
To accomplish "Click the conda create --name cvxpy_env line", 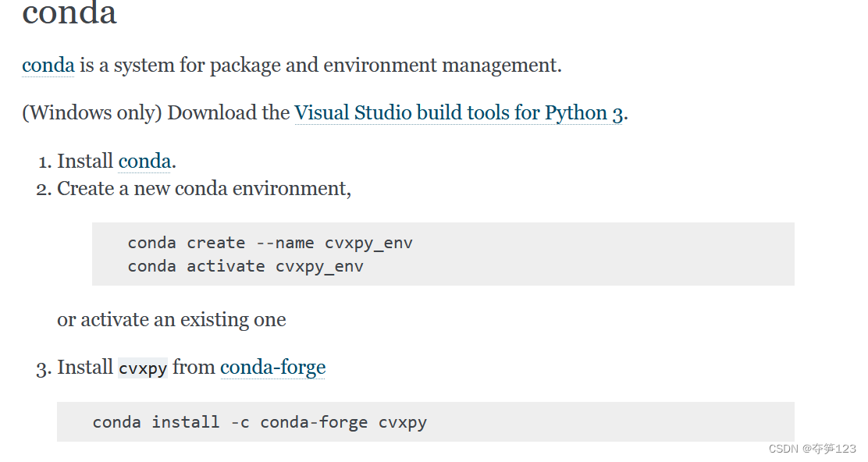I will coord(270,243).
